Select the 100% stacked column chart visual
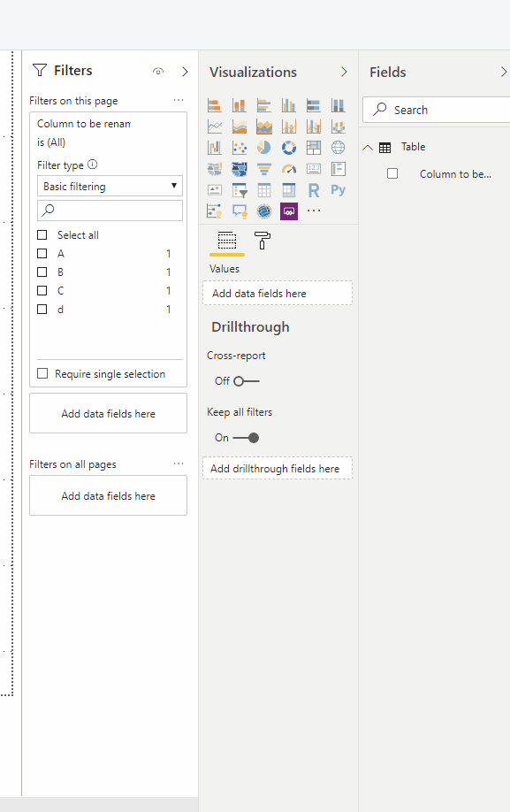The height and width of the screenshot is (812, 510). click(339, 105)
